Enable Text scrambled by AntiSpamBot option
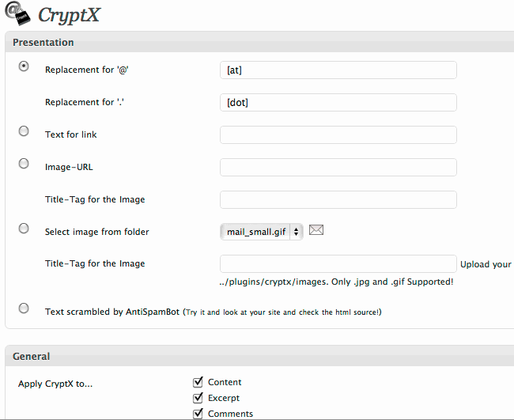514x420 pixels. (24, 308)
